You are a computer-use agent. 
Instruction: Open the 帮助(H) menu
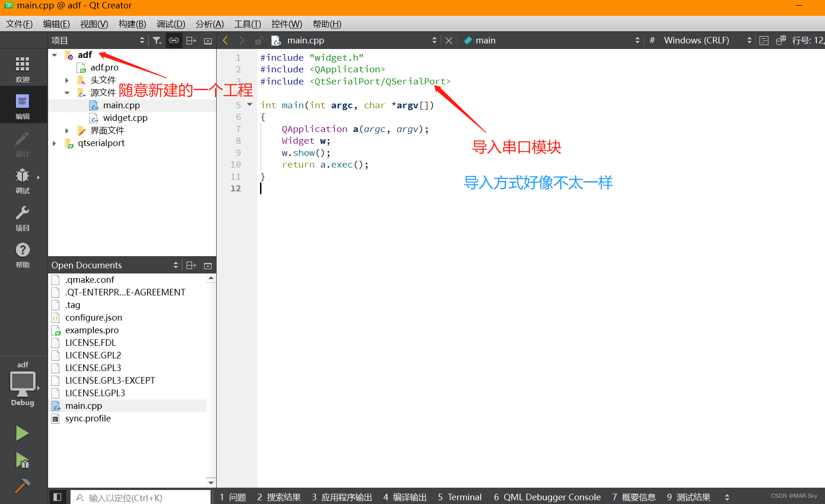(x=327, y=24)
